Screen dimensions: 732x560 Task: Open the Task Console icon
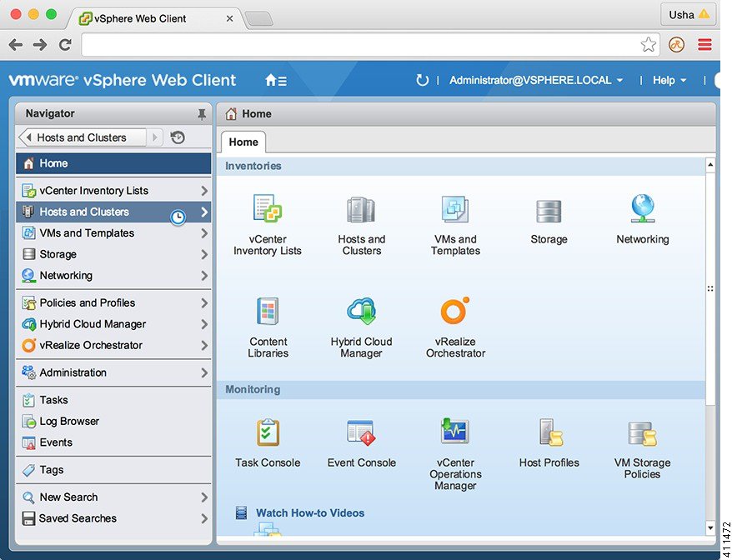[x=268, y=432]
